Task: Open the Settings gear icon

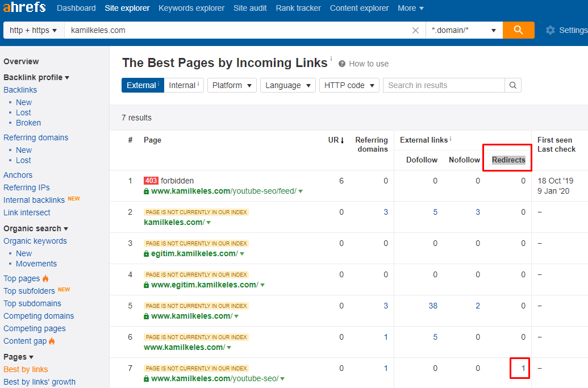Action: tap(550, 30)
